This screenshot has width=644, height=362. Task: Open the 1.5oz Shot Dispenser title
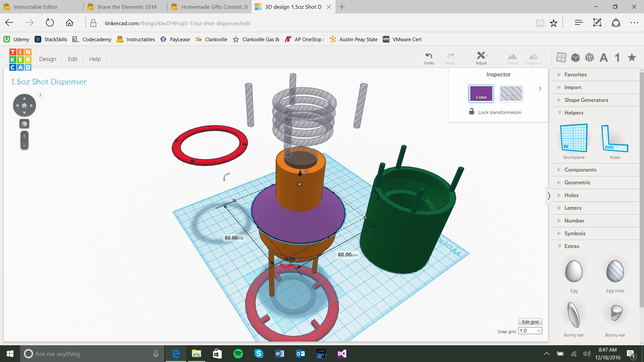tap(49, 82)
